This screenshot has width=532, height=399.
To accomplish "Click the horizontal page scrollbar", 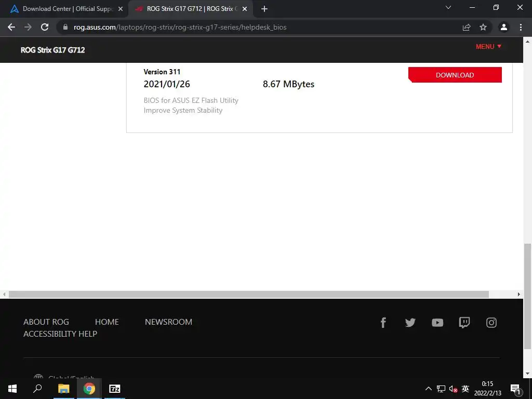I will pyautogui.click(x=249, y=294).
